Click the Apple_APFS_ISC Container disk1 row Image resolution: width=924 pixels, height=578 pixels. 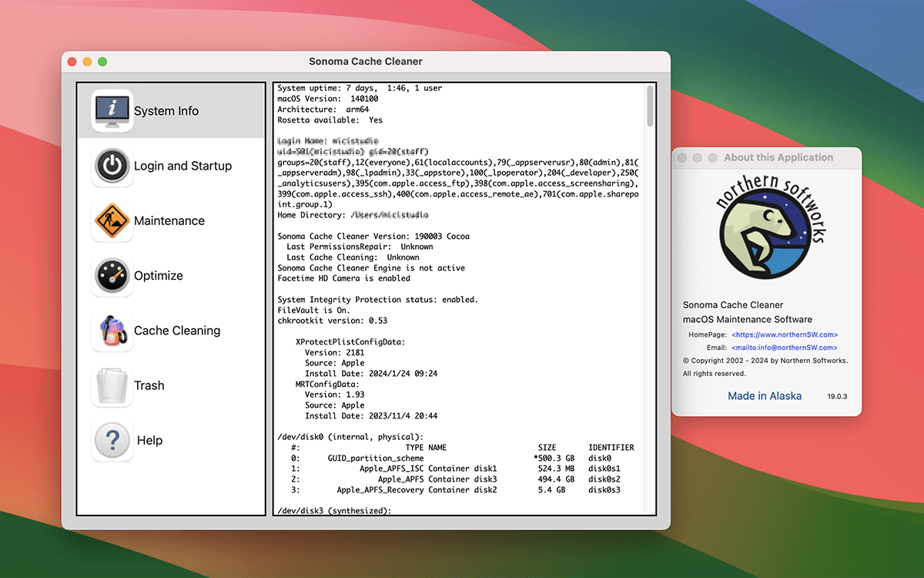pos(456,469)
